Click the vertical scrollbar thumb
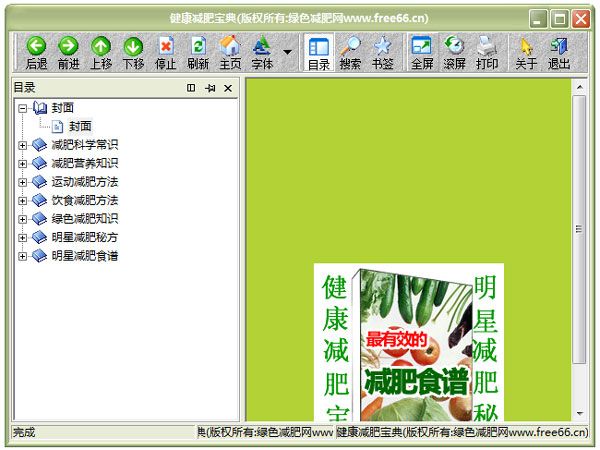 click(x=579, y=230)
